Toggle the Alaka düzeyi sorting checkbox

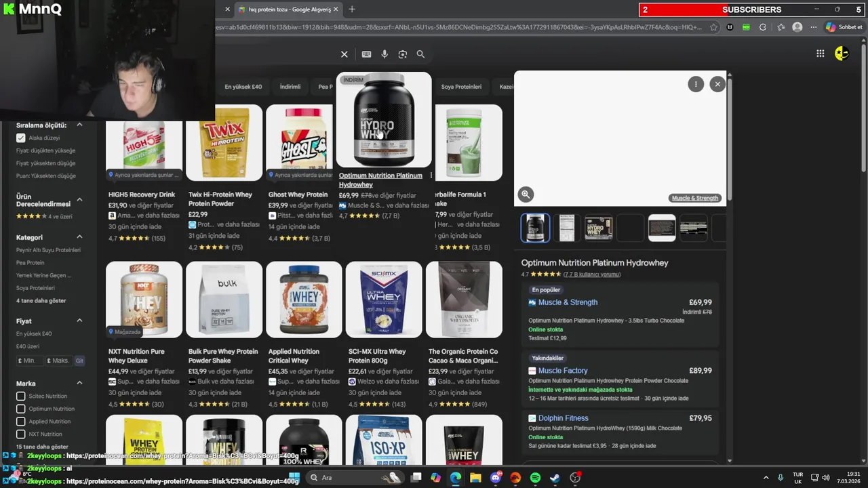pyautogui.click(x=21, y=138)
